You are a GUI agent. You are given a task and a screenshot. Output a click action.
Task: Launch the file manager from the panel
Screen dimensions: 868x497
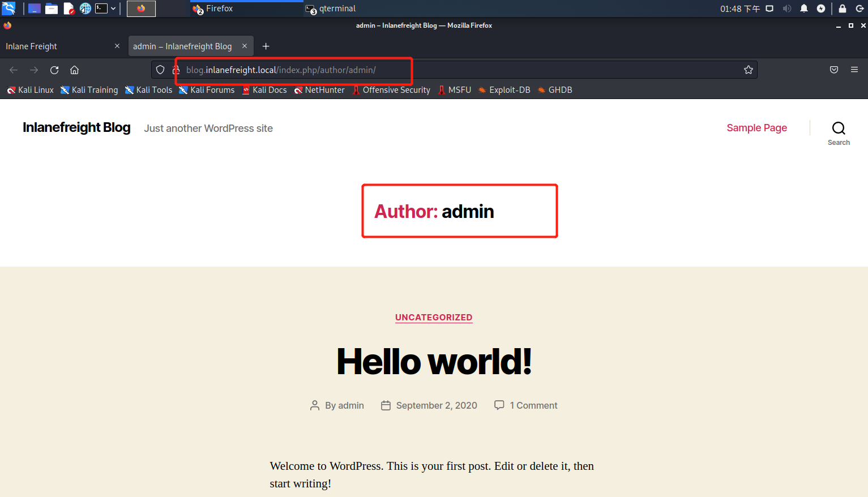tap(52, 8)
